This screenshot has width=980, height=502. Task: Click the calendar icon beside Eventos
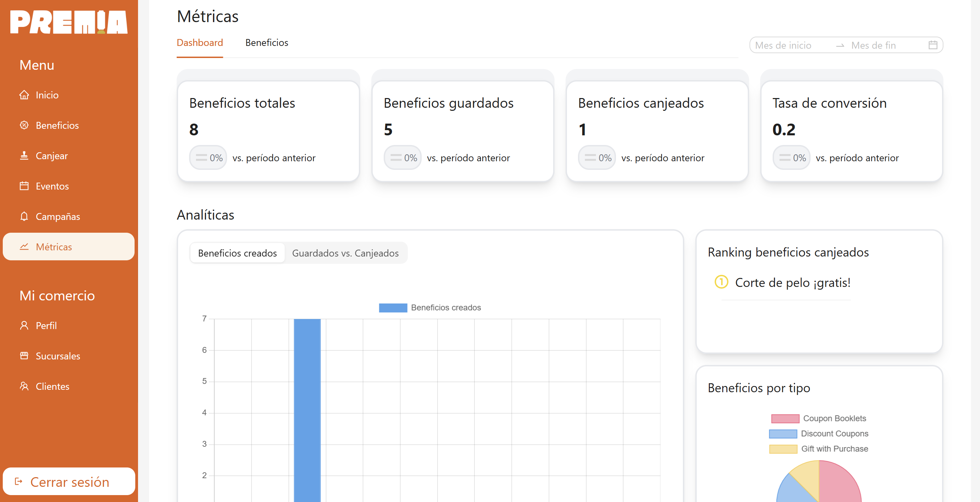coord(24,186)
